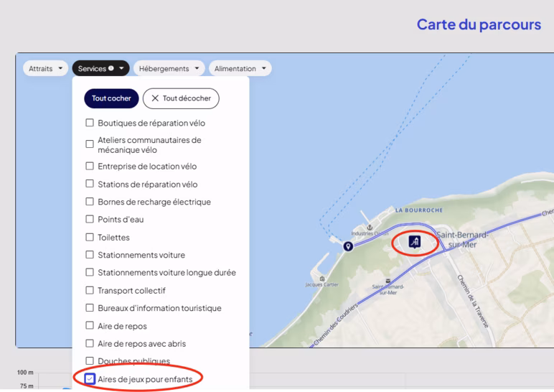Check the Toilettes option
Viewport: 554px width, 392px height.
(90, 237)
